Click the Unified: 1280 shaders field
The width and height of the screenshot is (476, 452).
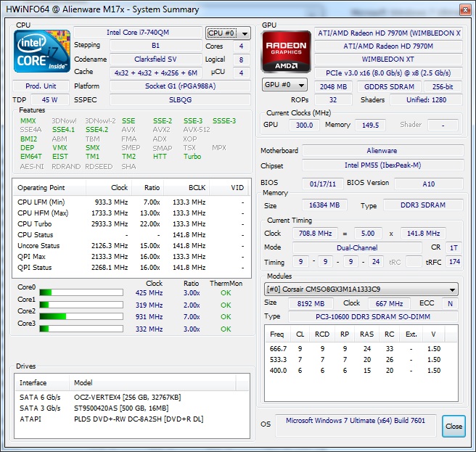426,100
